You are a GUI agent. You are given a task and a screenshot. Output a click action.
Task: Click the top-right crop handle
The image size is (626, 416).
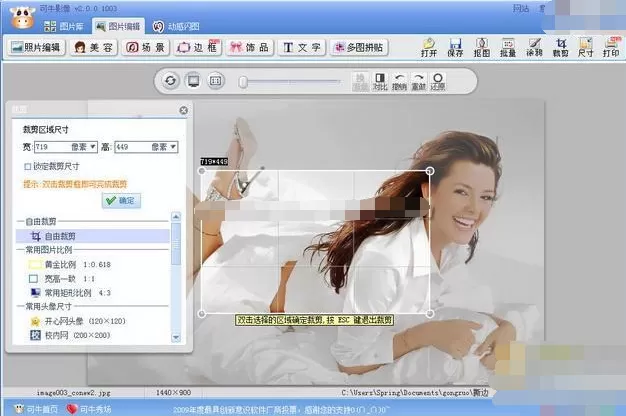click(430, 171)
